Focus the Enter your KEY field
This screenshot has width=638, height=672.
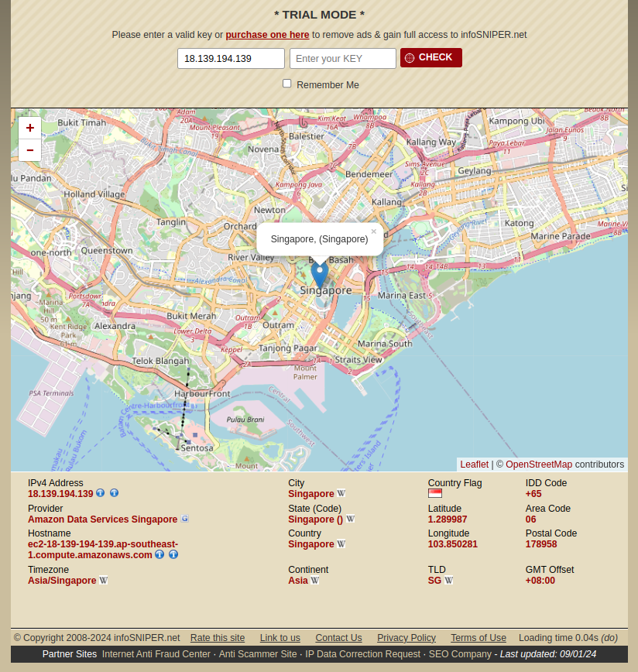point(342,59)
